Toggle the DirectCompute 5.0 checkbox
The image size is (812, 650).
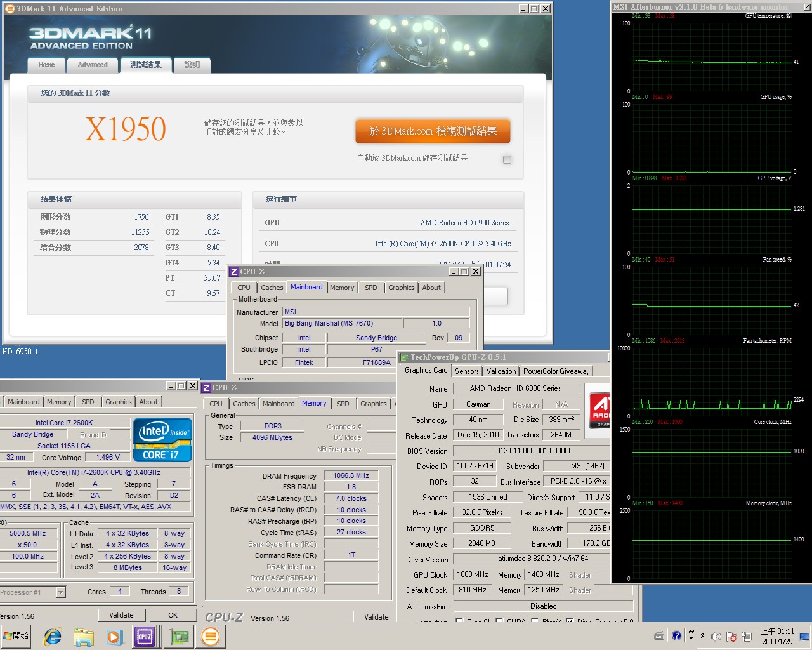point(570,621)
